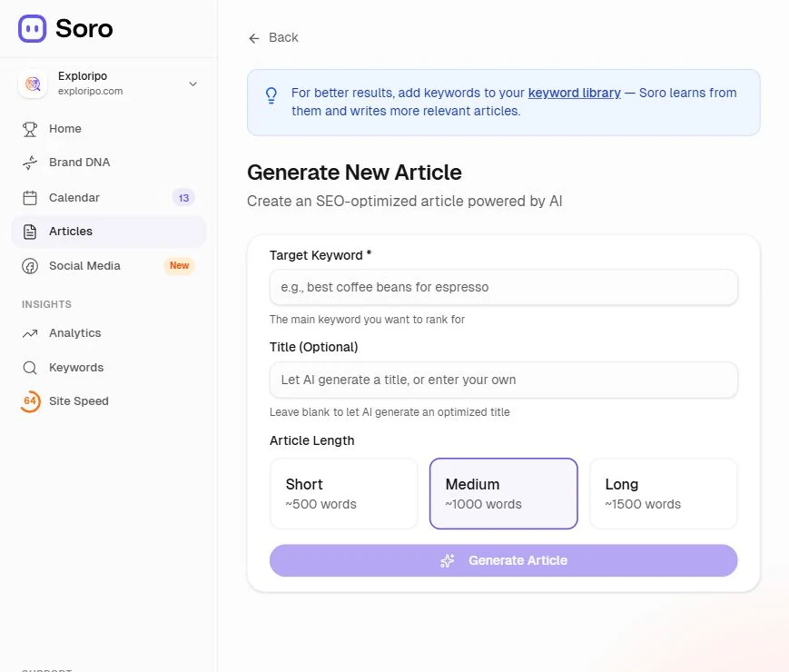Click the Generate New Article heading
This screenshot has width=789, height=672.
(354, 173)
